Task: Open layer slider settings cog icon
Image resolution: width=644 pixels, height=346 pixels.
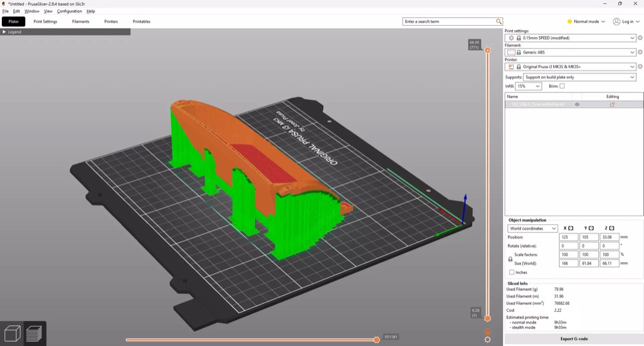Action: click(488, 340)
